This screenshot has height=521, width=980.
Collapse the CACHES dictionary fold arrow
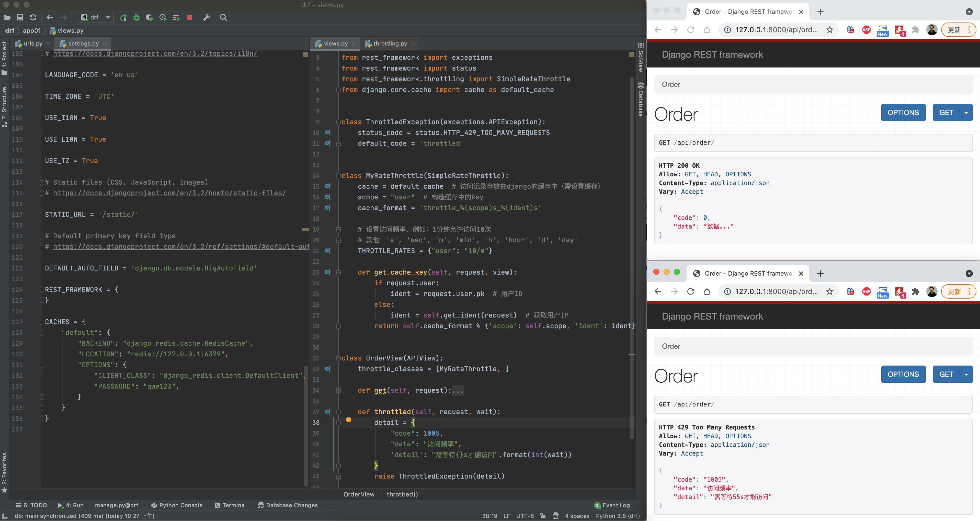click(41, 322)
